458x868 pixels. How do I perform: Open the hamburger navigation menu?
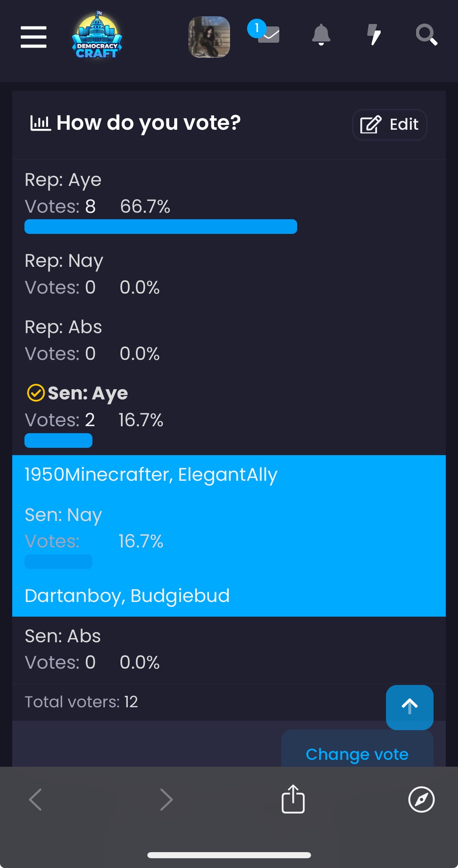(33, 37)
